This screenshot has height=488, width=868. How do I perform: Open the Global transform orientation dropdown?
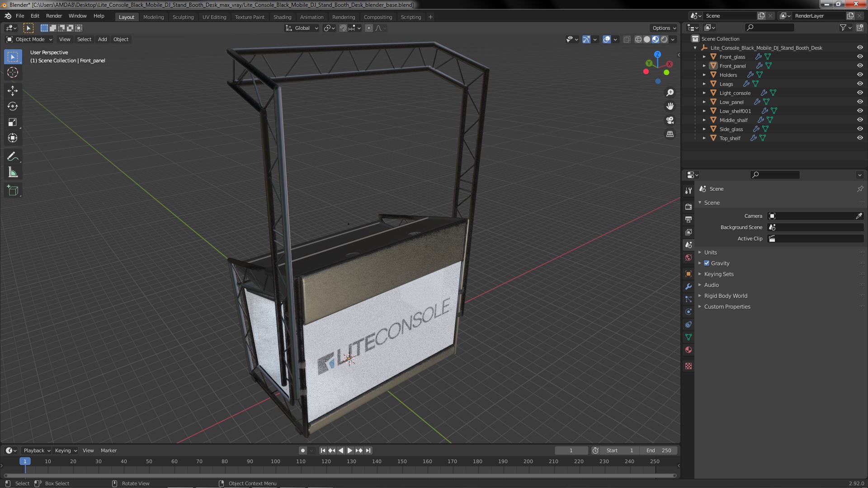coord(302,28)
